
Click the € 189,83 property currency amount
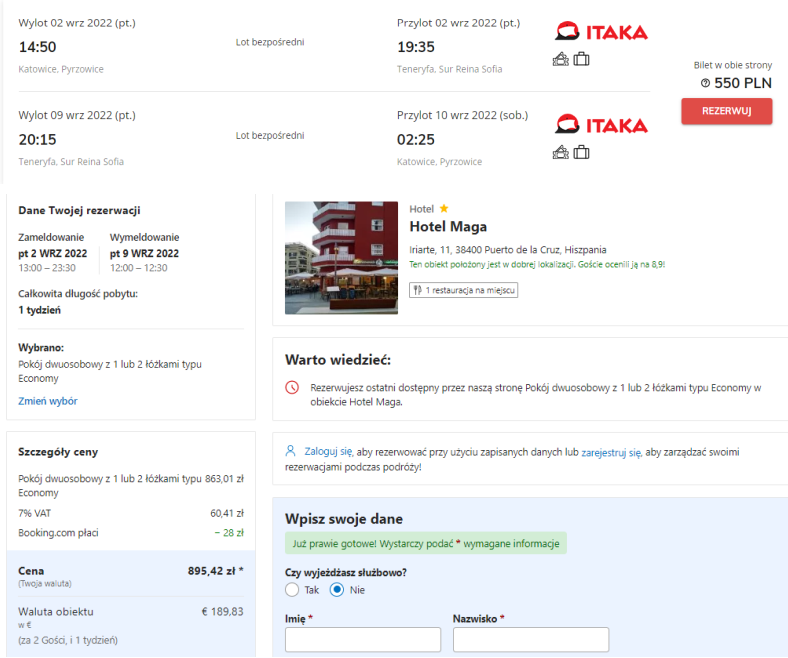tap(222, 612)
